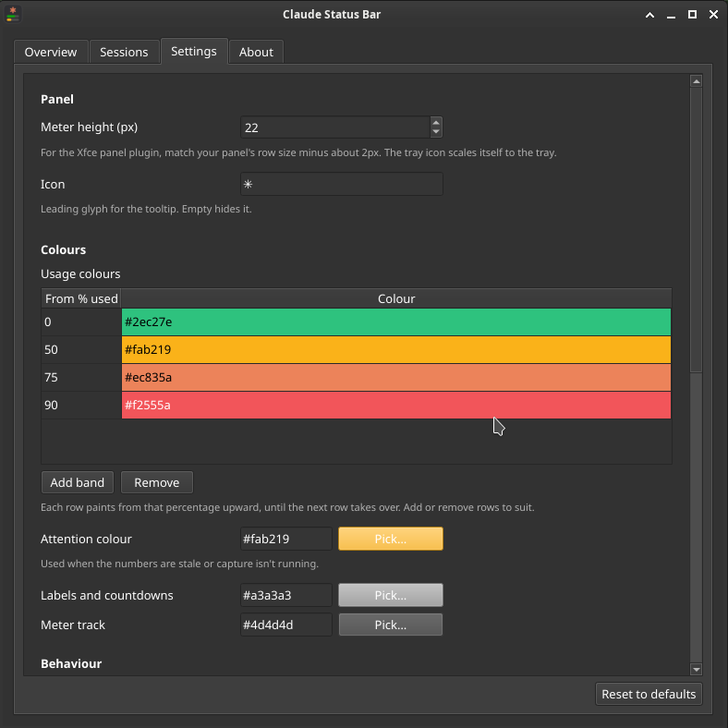The image size is (728, 728).
Task: Click the 0 percent threshold cell
Action: coord(81,322)
